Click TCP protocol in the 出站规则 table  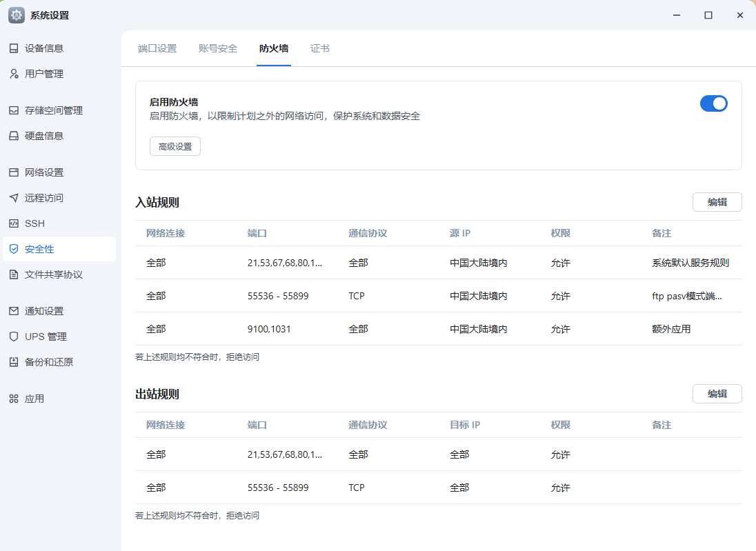click(357, 488)
